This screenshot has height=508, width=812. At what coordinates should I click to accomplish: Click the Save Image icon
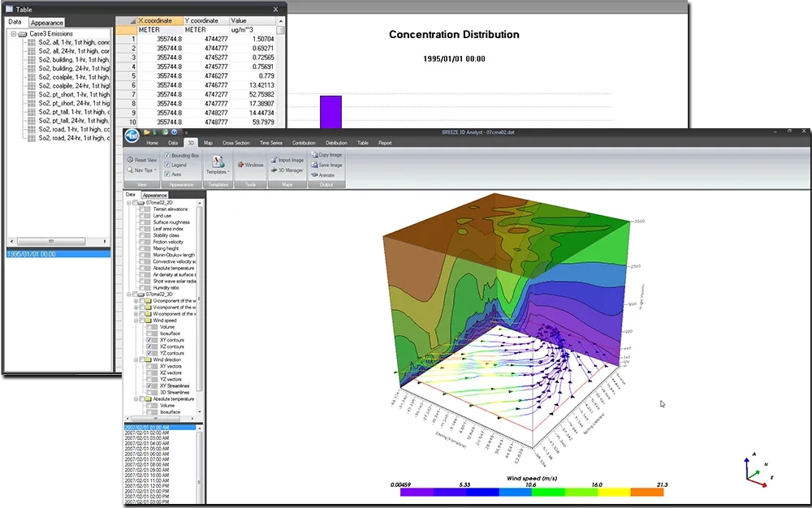[x=313, y=165]
